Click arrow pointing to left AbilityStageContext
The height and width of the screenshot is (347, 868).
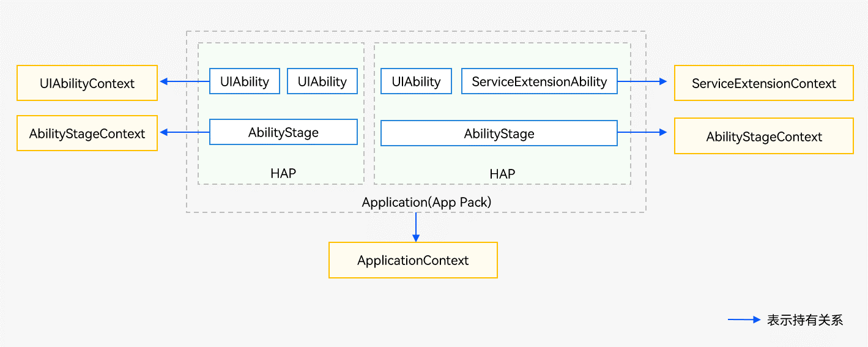(x=184, y=132)
